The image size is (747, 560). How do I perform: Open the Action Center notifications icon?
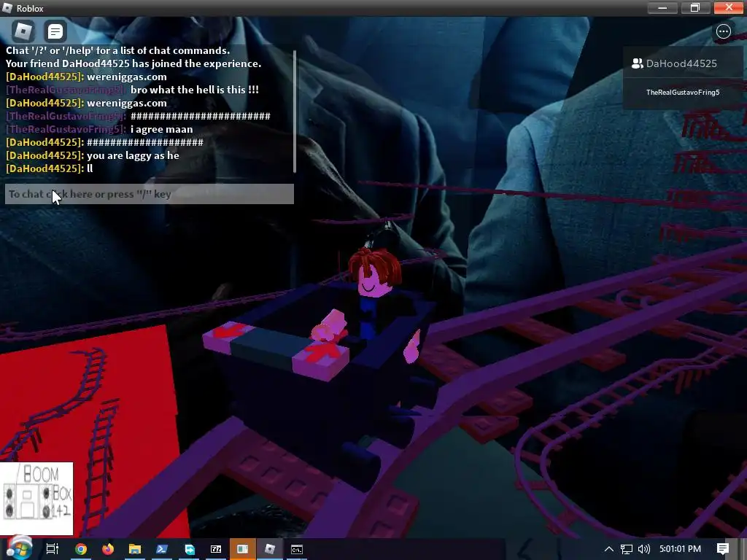coord(723,549)
